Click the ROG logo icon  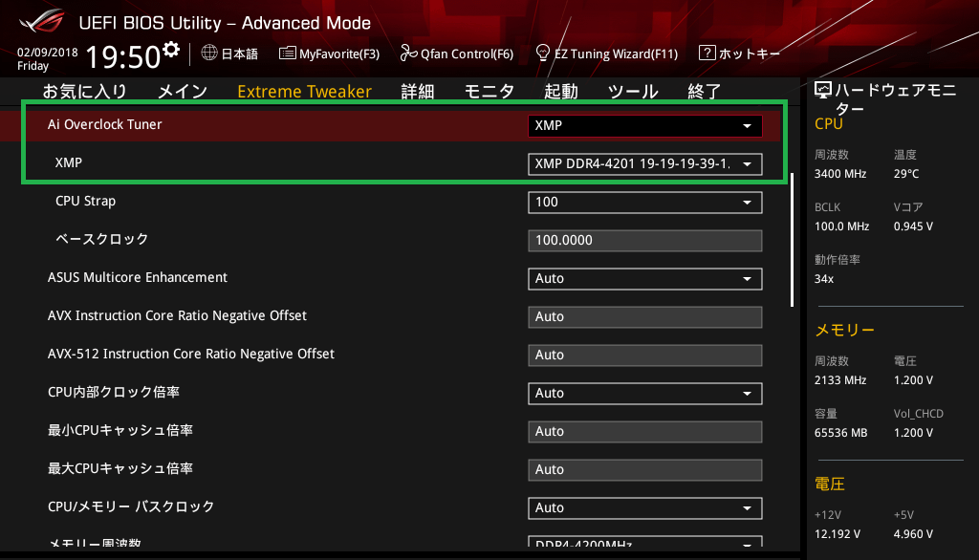pyautogui.click(x=42, y=21)
